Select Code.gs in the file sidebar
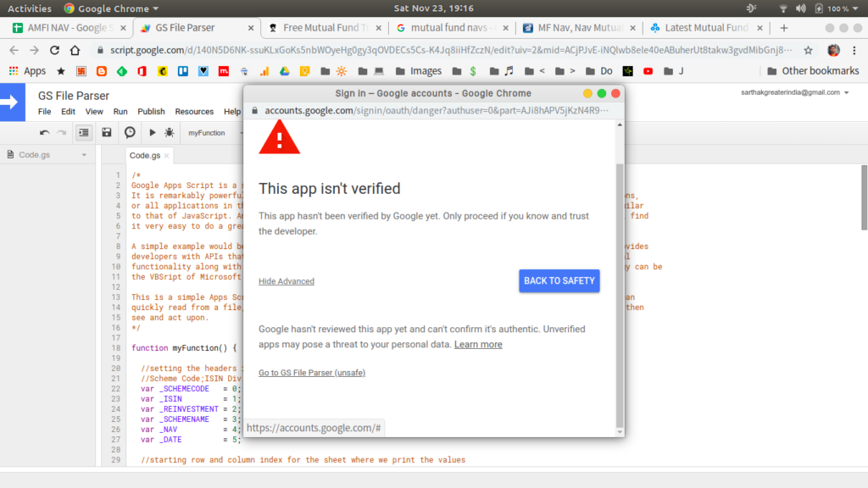 pyautogui.click(x=34, y=155)
